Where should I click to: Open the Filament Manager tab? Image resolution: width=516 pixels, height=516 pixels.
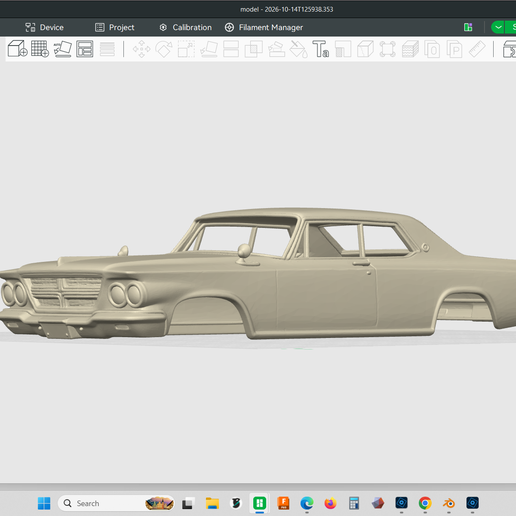coord(264,27)
